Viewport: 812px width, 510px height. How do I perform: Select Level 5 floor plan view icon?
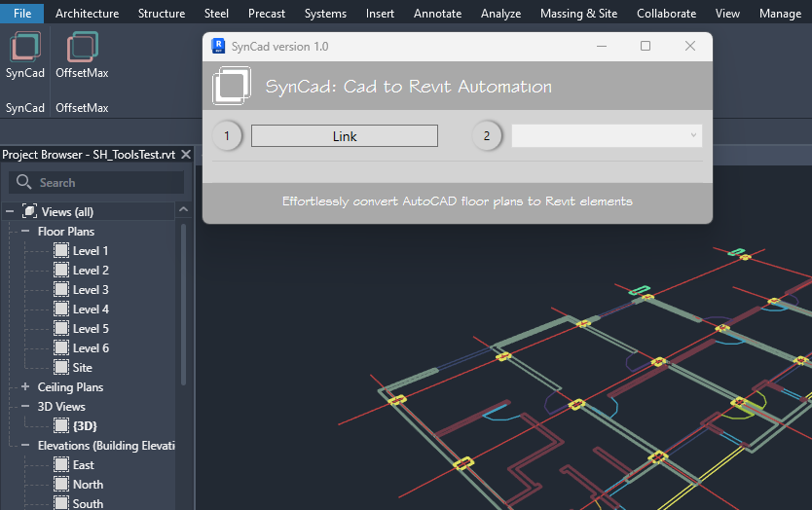[x=61, y=328]
